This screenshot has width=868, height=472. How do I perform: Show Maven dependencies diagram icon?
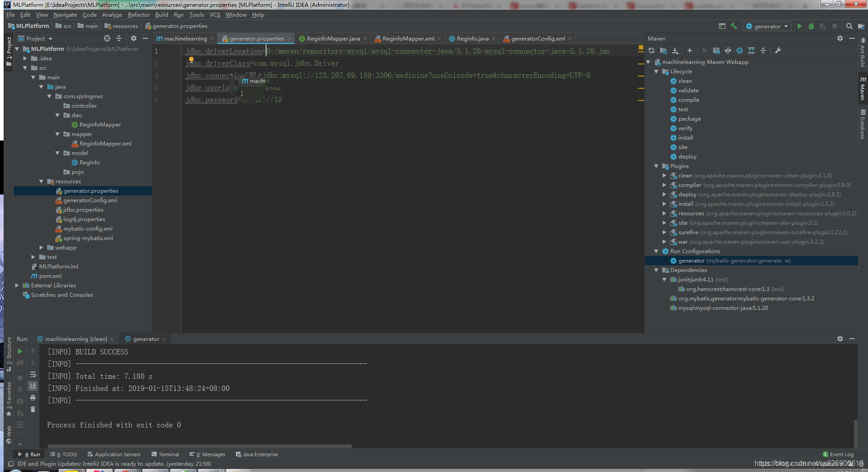point(751,51)
